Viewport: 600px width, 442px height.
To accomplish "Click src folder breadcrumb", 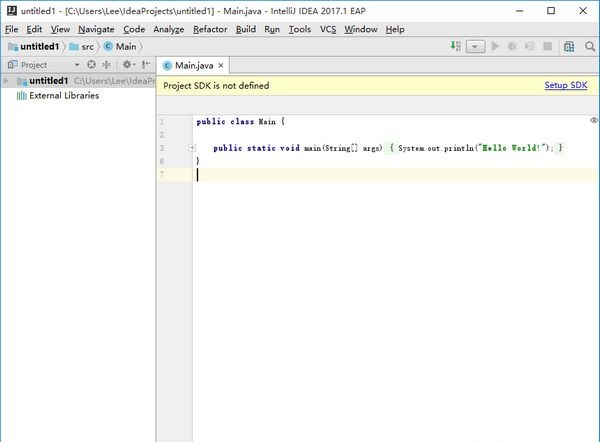I will point(82,47).
